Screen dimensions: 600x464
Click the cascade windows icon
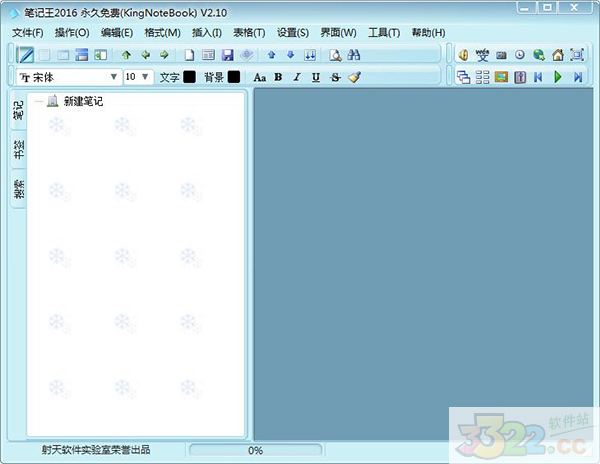tap(463, 77)
